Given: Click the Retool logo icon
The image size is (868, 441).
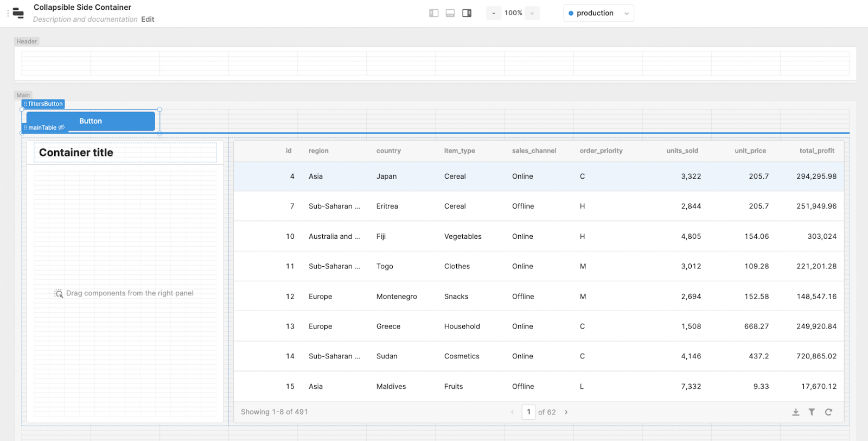Looking at the screenshot, I should [18, 13].
